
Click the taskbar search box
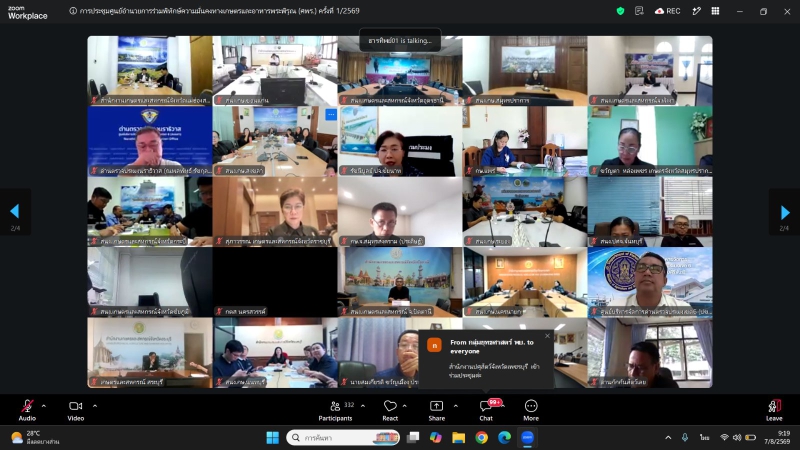point(343,437)
